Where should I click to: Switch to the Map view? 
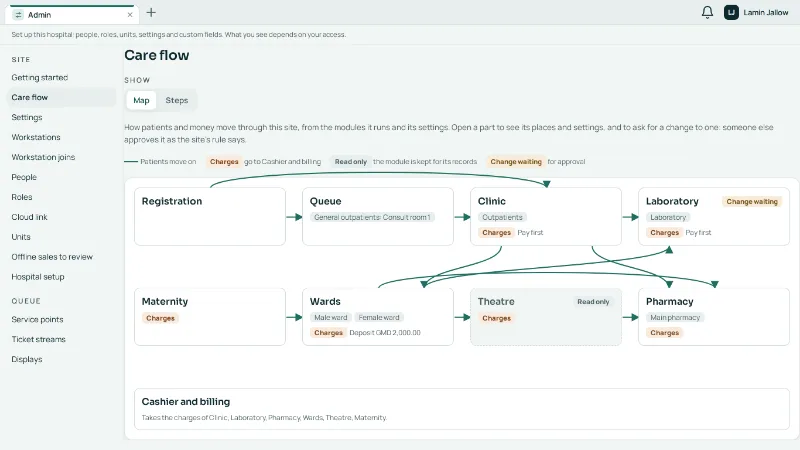click(x=141, y=100)
